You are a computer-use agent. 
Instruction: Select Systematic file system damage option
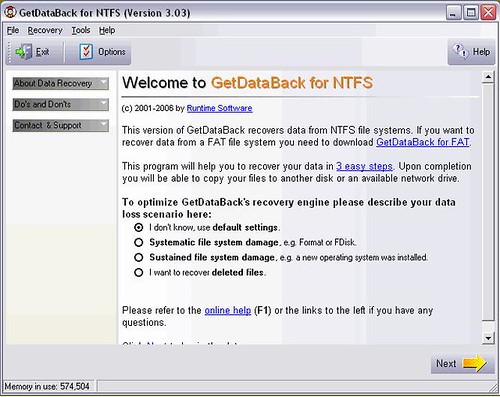point(139,243)
